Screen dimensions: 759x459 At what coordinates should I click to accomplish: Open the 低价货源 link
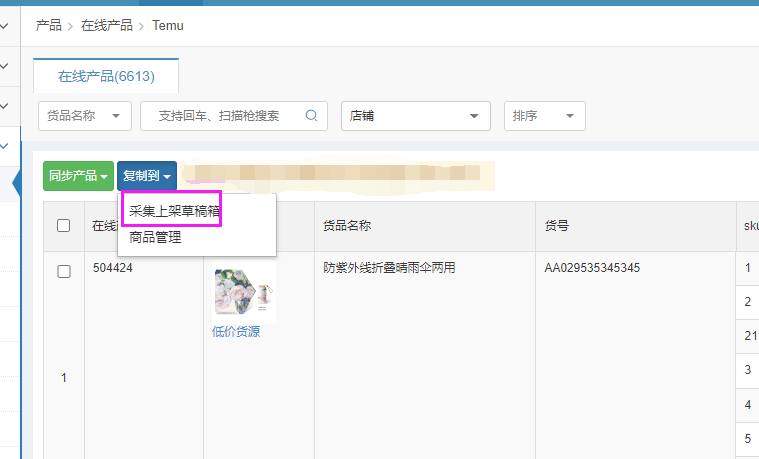[236, 332]
